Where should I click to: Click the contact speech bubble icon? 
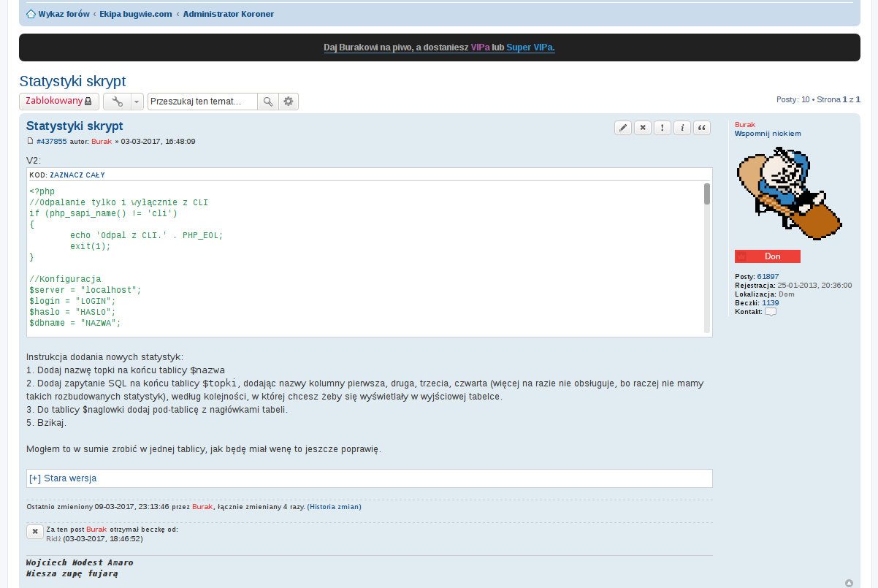point(771,312)
